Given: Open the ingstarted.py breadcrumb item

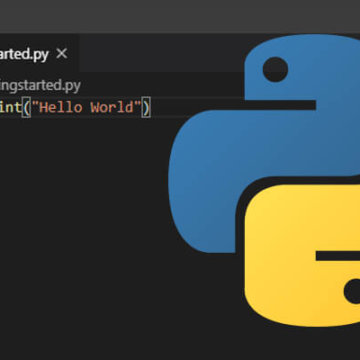Looking at the screenshot, I should click(40, 86).
